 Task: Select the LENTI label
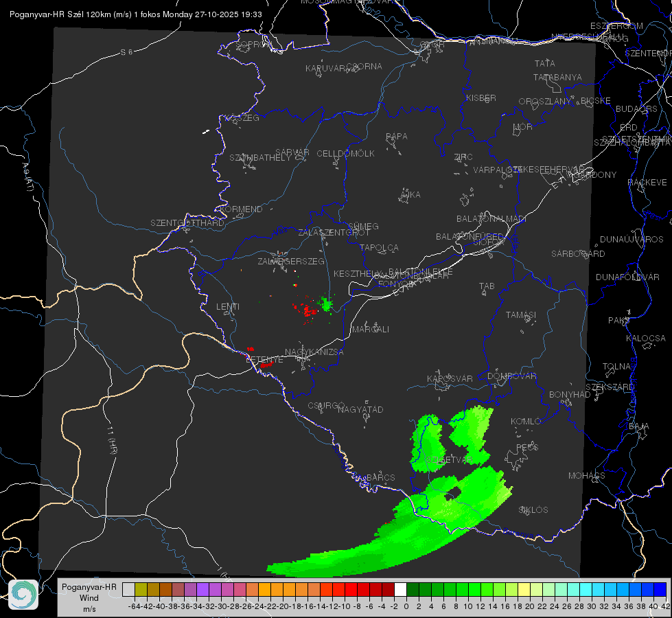[228, 307]
